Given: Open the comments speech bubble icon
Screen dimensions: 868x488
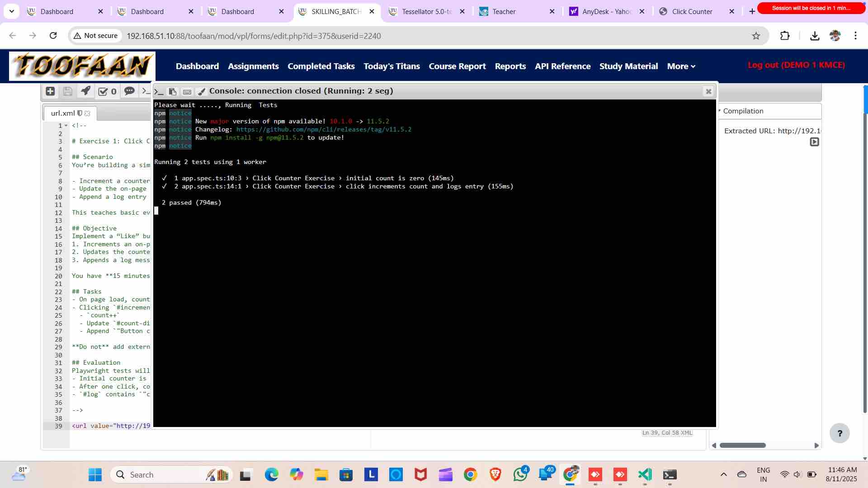Looking at the screenshot, I should pos(129,91).
